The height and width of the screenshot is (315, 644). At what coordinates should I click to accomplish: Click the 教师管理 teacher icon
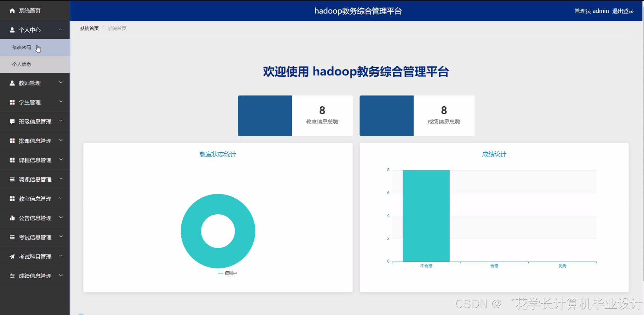11,83
